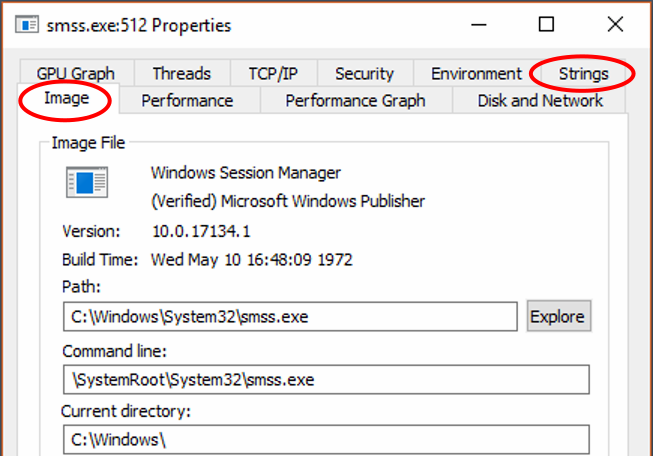Open the Threads tab
Viewport: 653px width, 456px height.
point(181,73)
